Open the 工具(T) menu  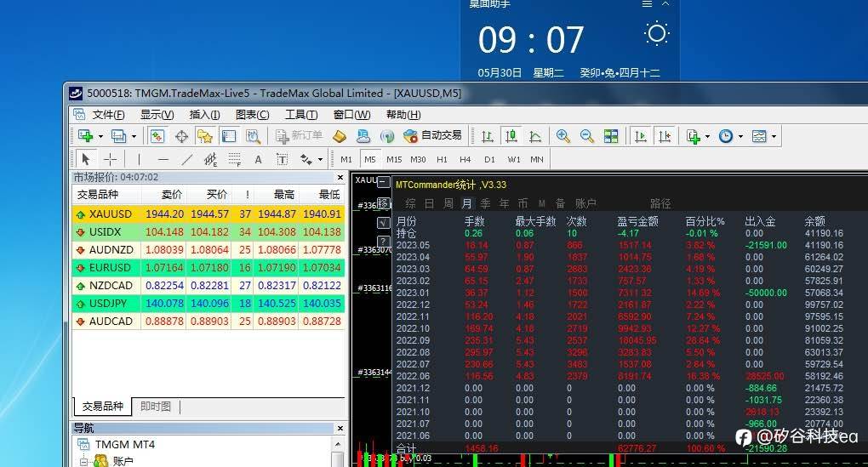click(301, 115)
